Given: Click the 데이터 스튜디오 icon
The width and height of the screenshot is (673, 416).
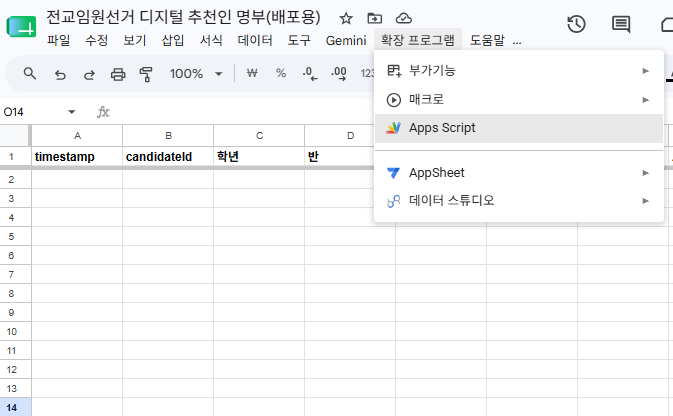Looking at the screenshot, I should pos(393,201).
